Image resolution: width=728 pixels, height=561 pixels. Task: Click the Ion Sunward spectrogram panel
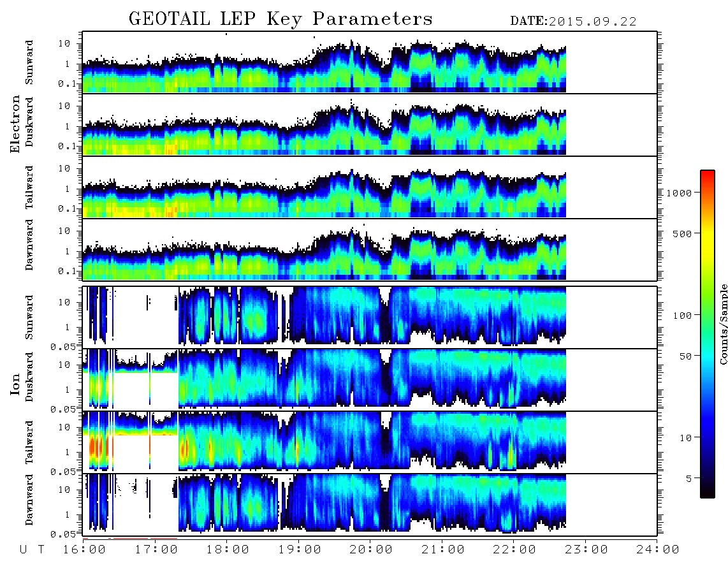370,317
